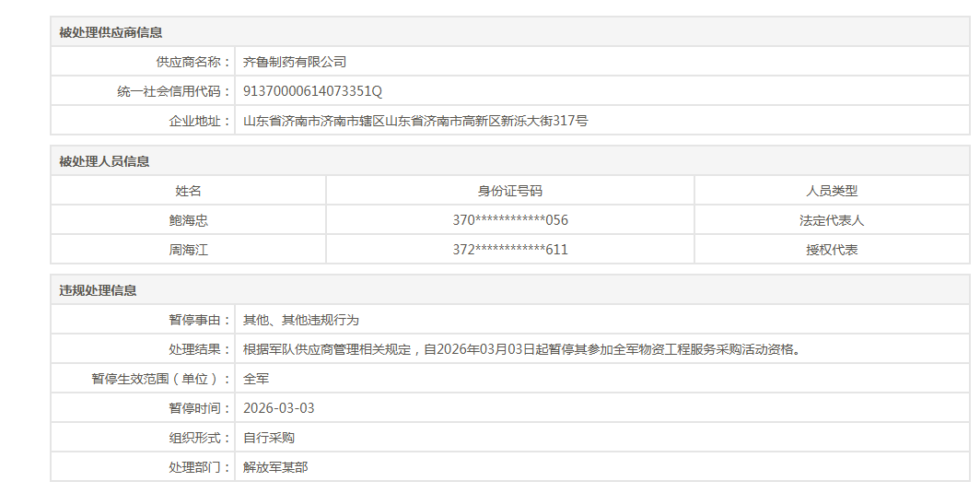Click the 统一社会信用代码 label
980x493 pixels.
(174, 91)
